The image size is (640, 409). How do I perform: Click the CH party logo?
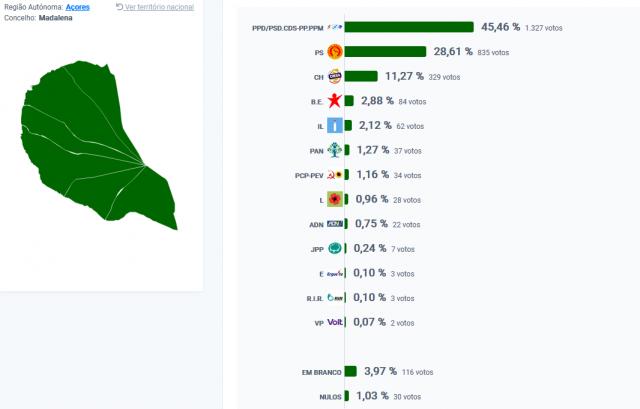335,76
